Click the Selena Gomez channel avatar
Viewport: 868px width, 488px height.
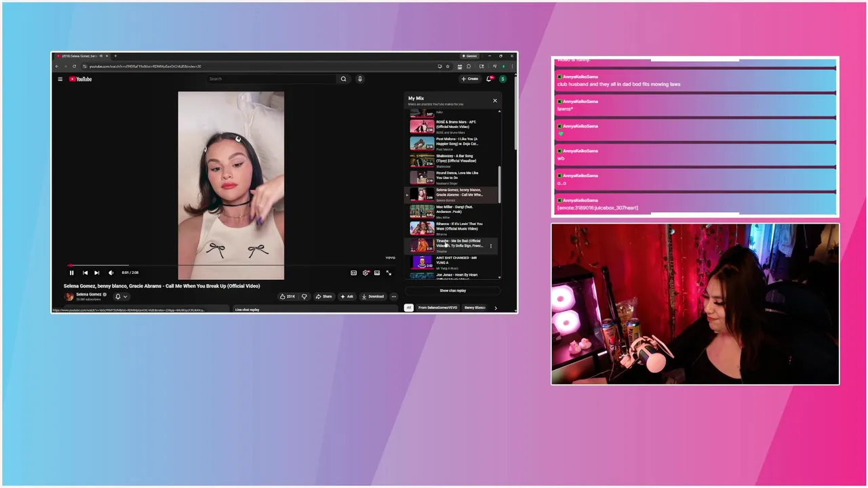click(x=68, y=296)
